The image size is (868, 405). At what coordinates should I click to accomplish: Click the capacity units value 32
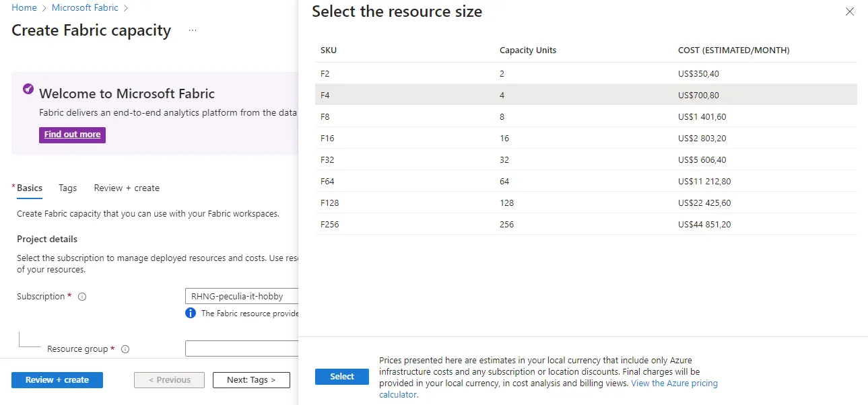504,160
